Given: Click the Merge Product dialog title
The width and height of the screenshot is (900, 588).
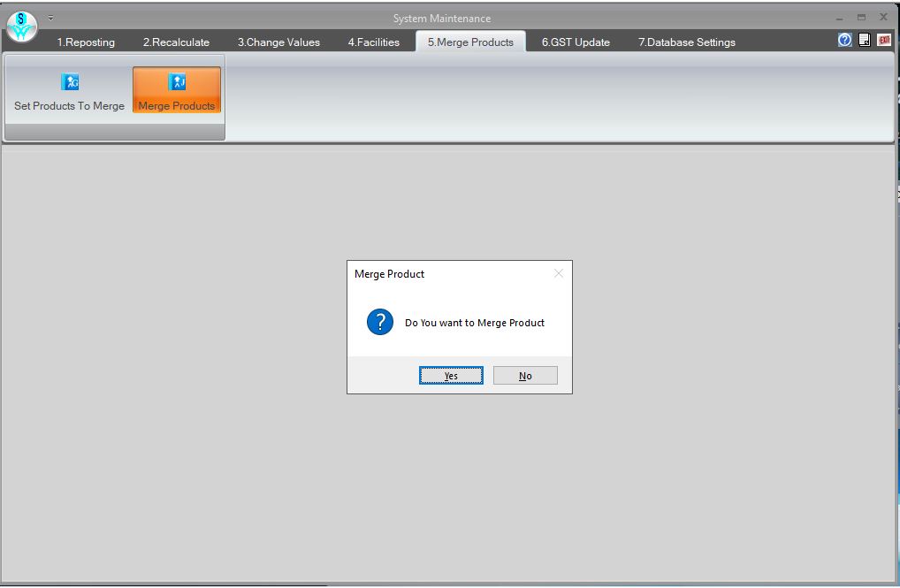Looking at the screenshot, I should tap(389, 274).
